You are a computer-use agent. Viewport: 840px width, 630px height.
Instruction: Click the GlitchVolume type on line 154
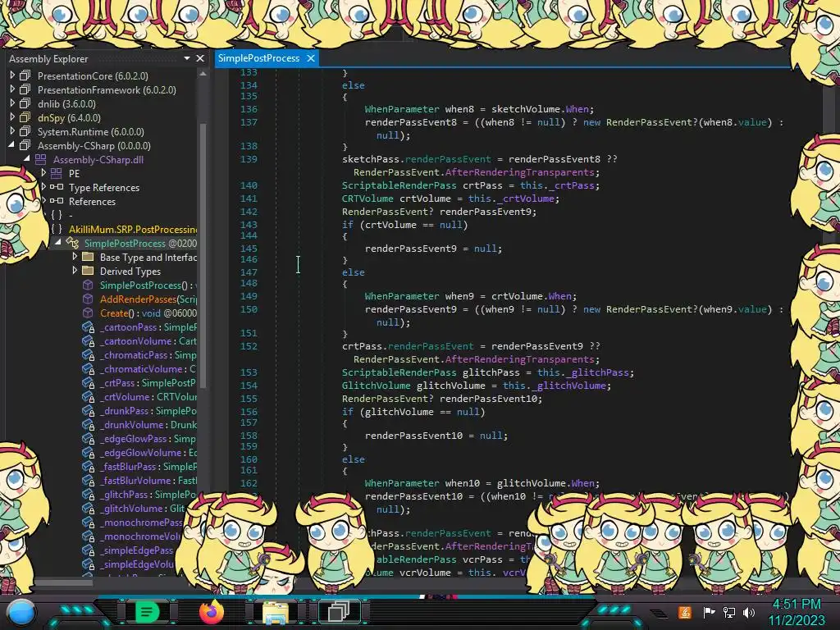coord(376,386)
